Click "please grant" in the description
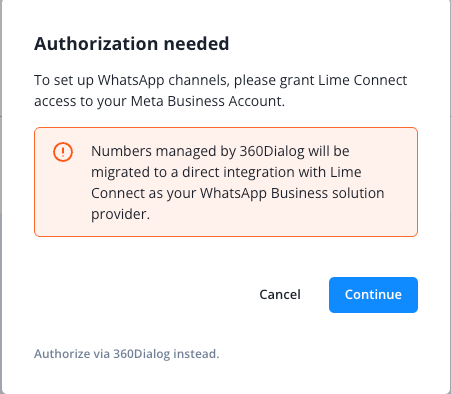Viewport: 451px width, 394px height. [255, 80]
